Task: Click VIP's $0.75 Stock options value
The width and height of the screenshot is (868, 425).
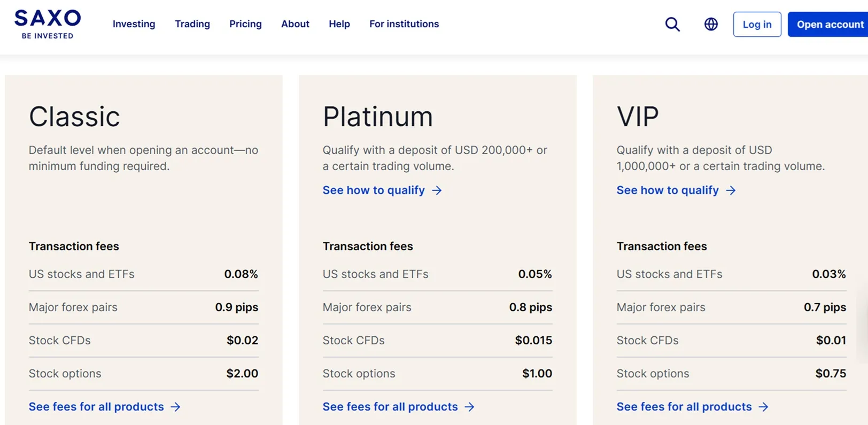Action: [x=831, y=374]
